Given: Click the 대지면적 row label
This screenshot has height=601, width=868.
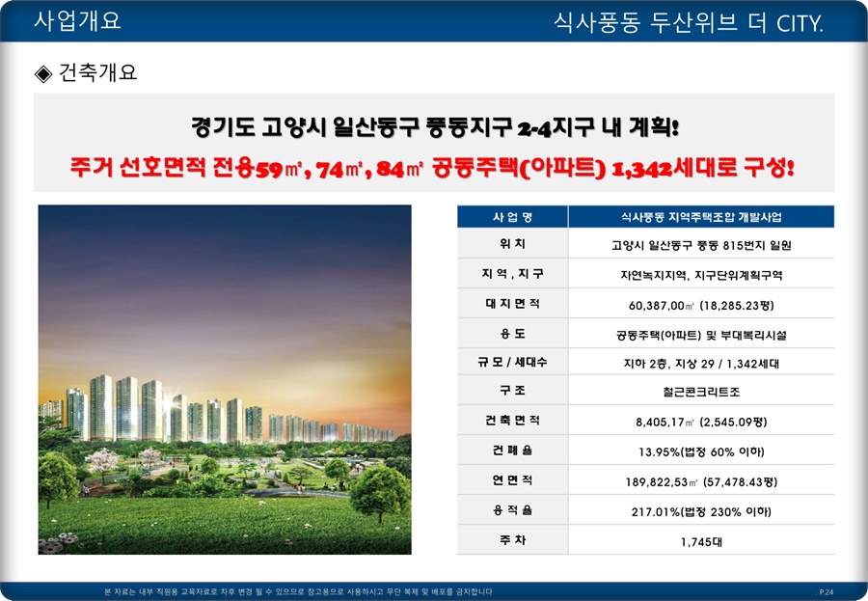Looking at the screenshot, I should [513, 304].
